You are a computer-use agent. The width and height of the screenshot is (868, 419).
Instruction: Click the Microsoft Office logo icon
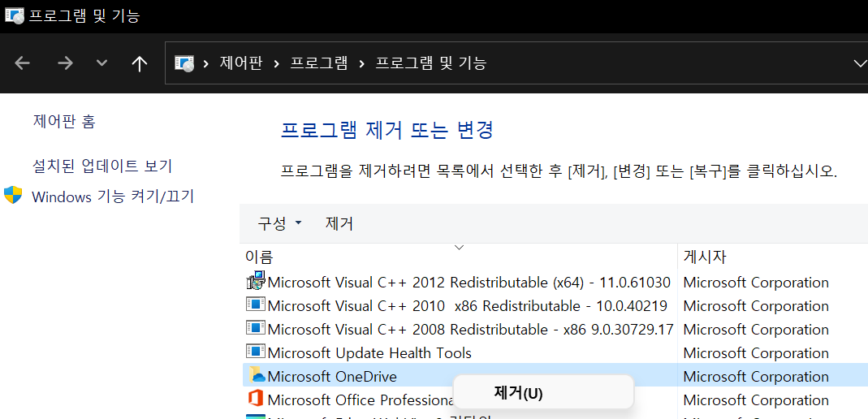(x=255, y=399)
